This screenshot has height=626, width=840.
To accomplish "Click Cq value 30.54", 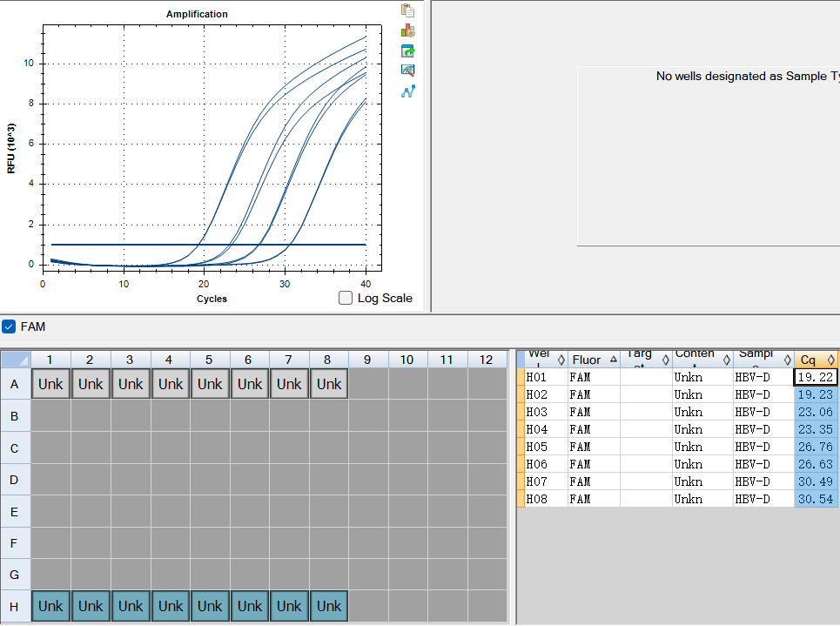I will point(816,499).
